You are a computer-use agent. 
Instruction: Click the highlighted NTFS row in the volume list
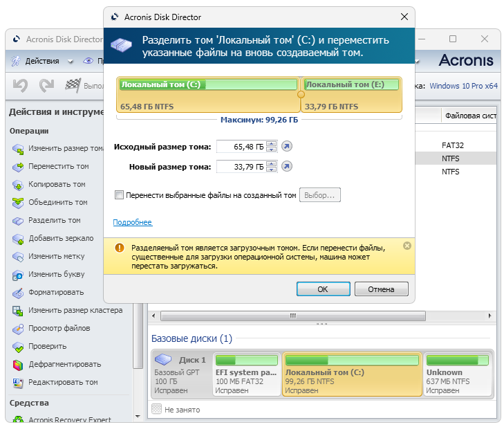pyautogui.click(x=456, y=158)
